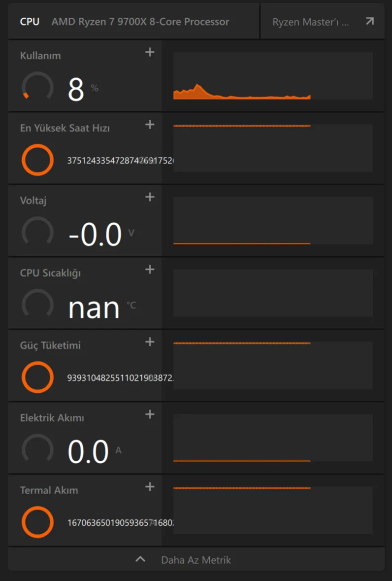Click the AMD Ryzen 7 9700X processor name
The image size is (392, 581).
coord(140,22)
